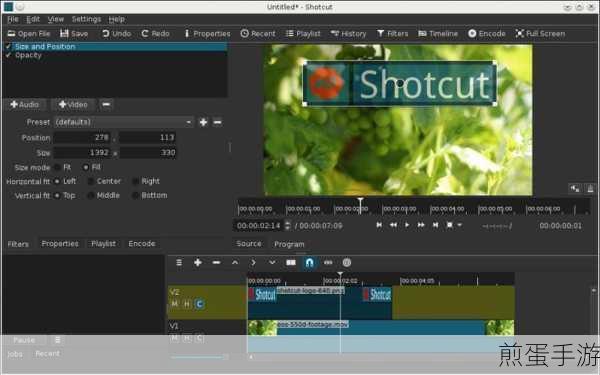
Task: Undo the last action
Action: [117, 34]
